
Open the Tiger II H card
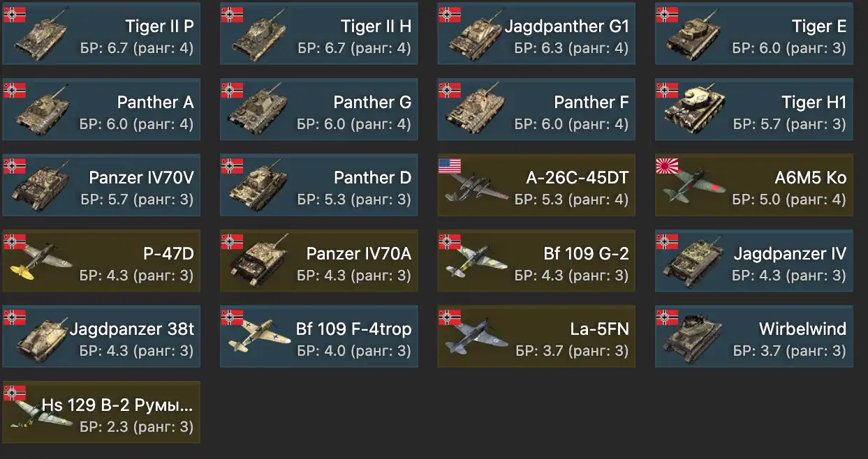point(319,33)
